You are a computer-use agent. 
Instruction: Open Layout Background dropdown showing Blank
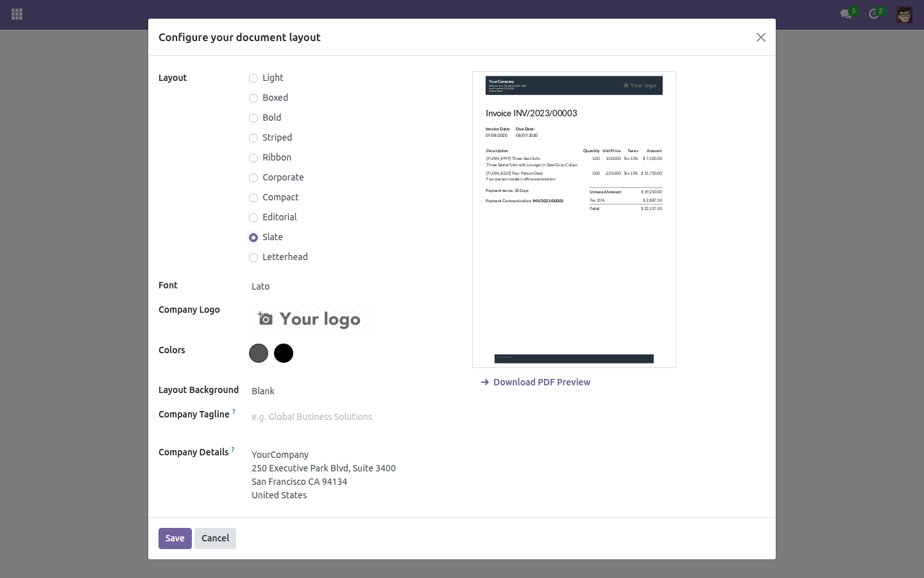pyautogui.click(x=350, y=391)
